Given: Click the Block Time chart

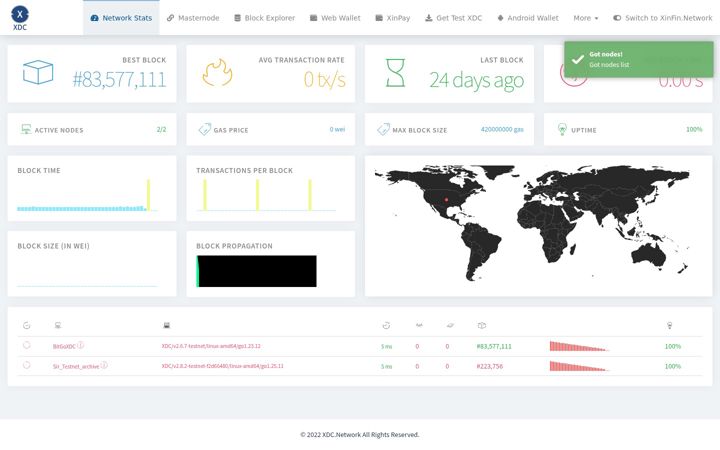Looking at the screenshot, I should [x=87, y=195].
